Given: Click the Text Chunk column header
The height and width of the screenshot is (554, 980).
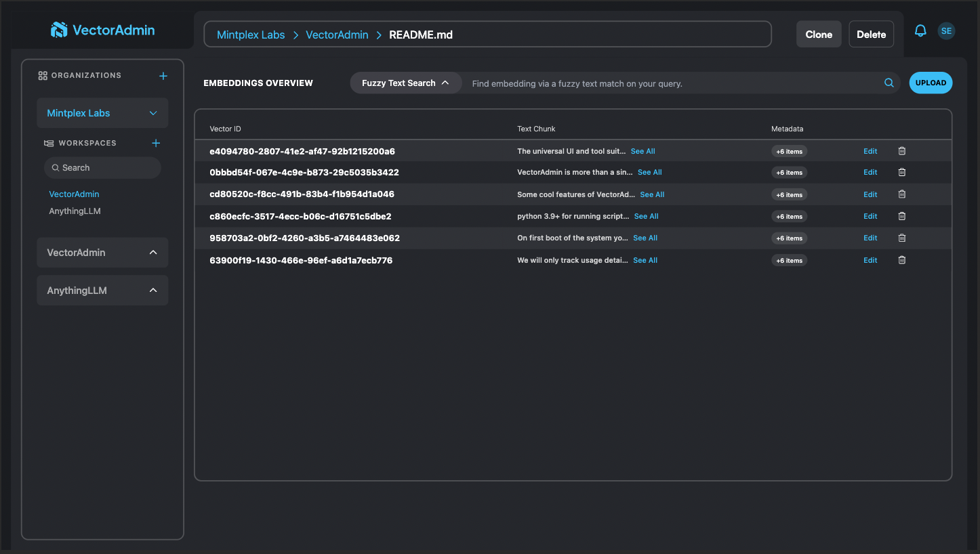Looking at the screenshot, I should (536, 129).
